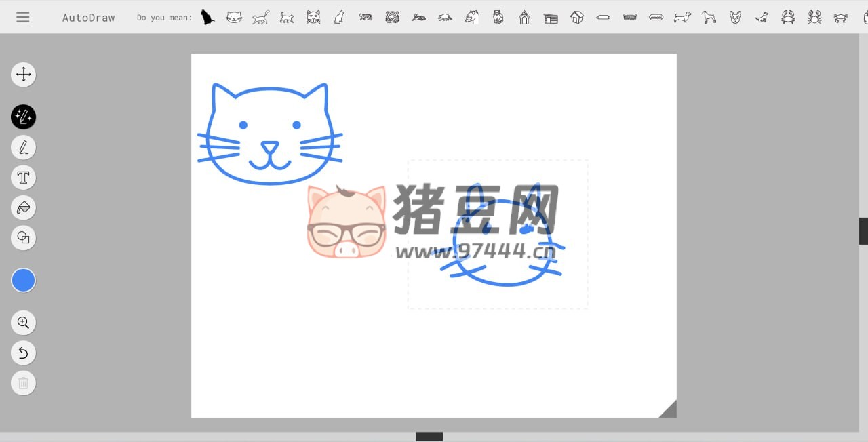Open the blue color picker circle
The width and height of the screenshot is (868, 442).
(x=23, y=280)
